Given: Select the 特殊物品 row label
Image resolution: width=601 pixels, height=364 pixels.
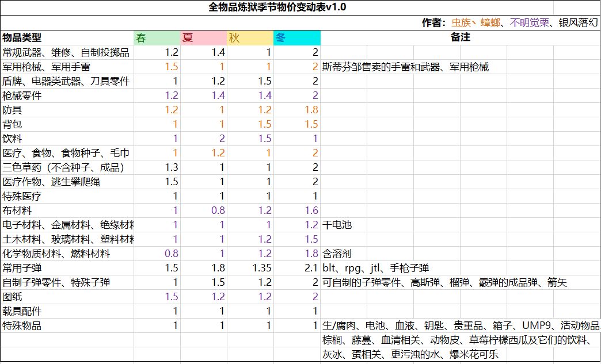Looking at the screenshot, I should tap(67, 325).
